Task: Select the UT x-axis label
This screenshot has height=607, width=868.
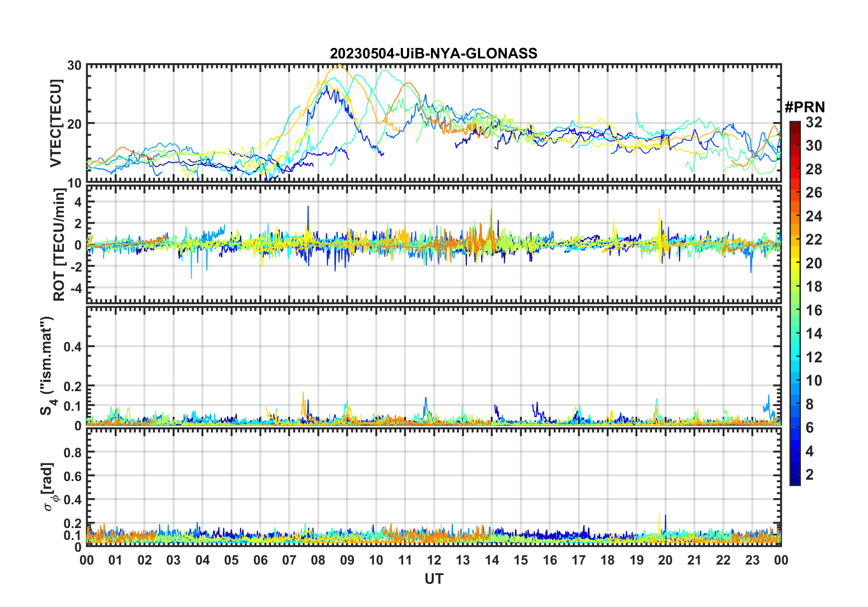Action: click(x=434, y=579)
